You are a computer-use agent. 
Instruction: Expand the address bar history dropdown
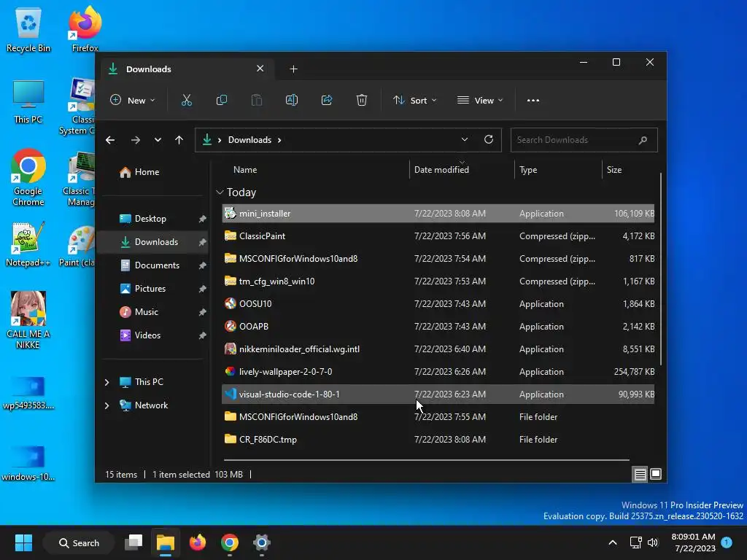[465, 139]
